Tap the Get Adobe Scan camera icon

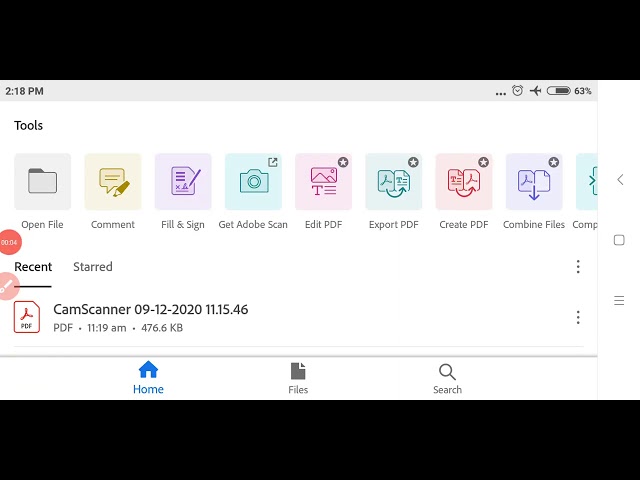click(253, 182)
